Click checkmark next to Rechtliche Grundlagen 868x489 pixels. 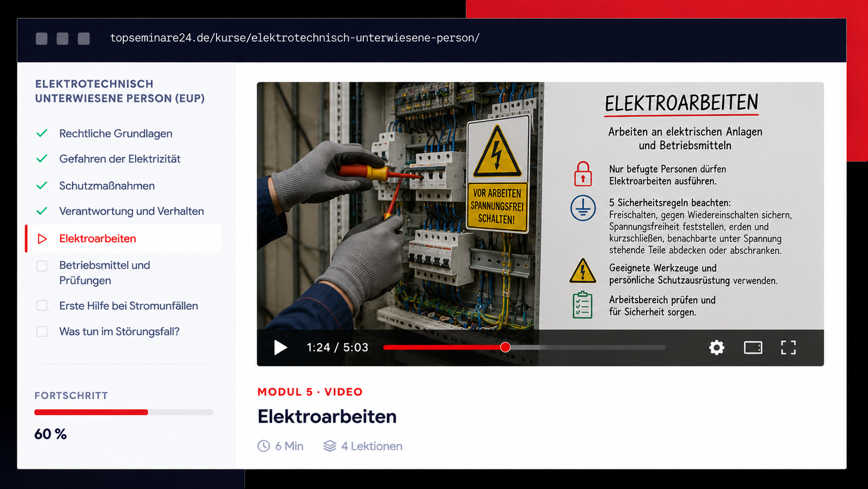pyautogui.click(x=42, y=134)
